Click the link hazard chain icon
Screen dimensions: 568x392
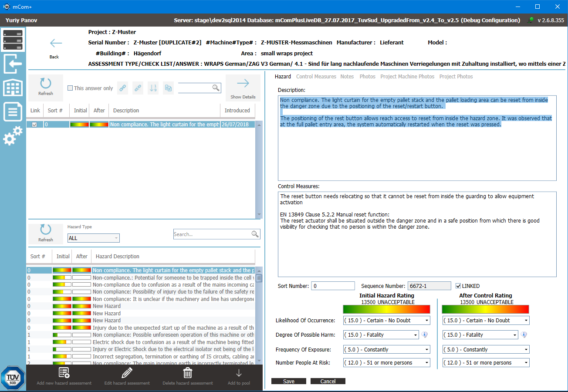pyautogui.click(x=123, y=88)
